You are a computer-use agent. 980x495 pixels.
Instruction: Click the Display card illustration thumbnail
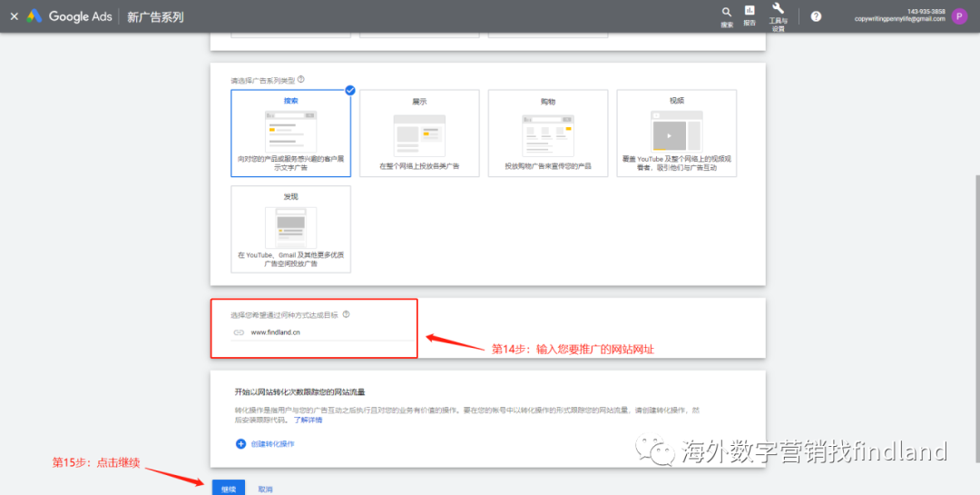coord(419,136)
